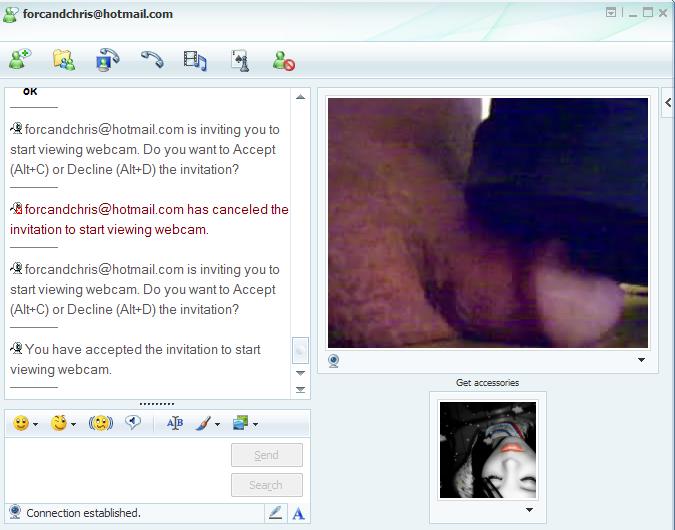This screenshot has height=530, width=675.
Task: Switch to text typing mode
Action: (x=298, y=513)
